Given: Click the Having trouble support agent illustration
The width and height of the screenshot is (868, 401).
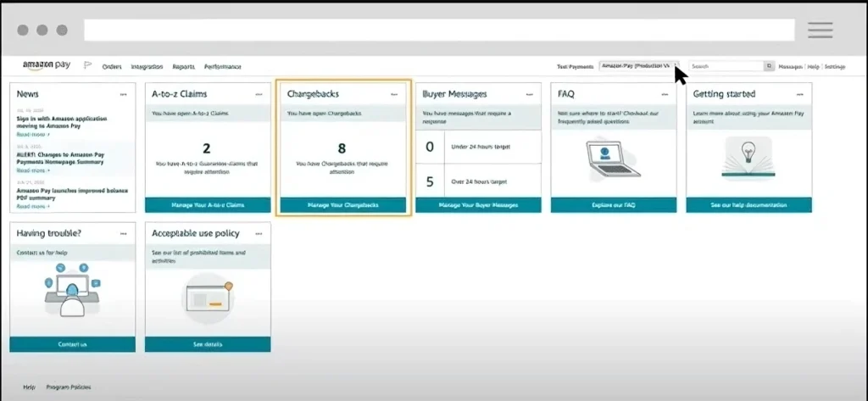Looking at the screenshot, I should 73,289.
